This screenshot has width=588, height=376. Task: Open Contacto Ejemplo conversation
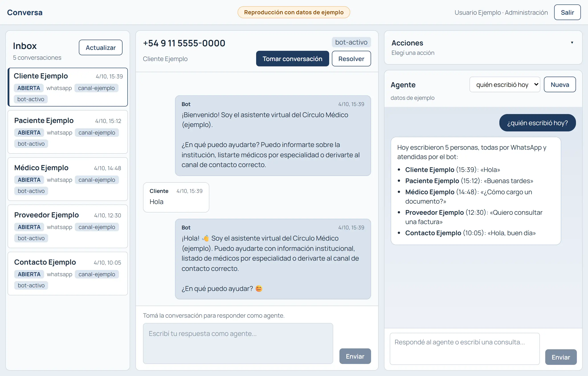(68, 274)
